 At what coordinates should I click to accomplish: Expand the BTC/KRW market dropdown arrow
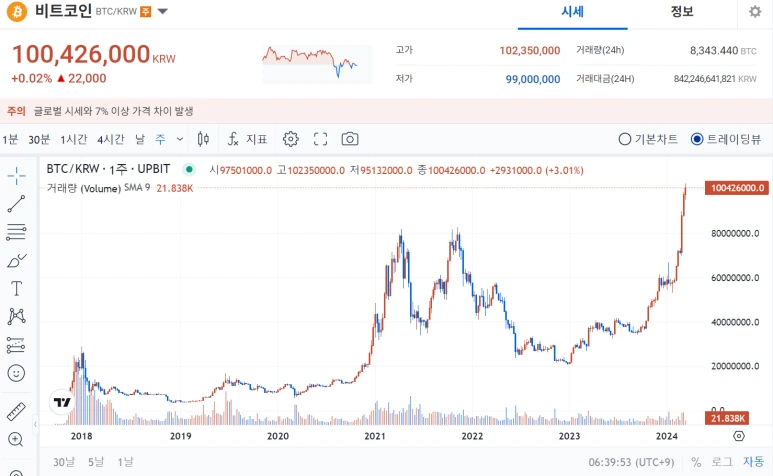162,11
